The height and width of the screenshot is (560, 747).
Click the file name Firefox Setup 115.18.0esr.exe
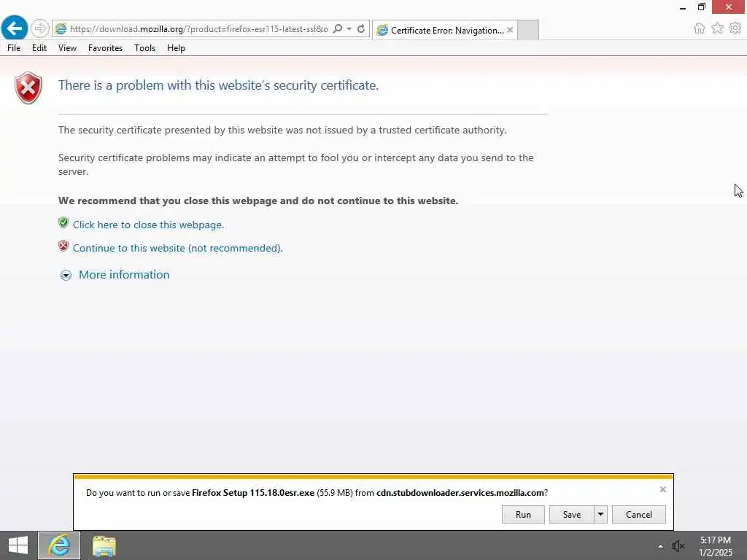pyautogui.click(x=253, y=493)
